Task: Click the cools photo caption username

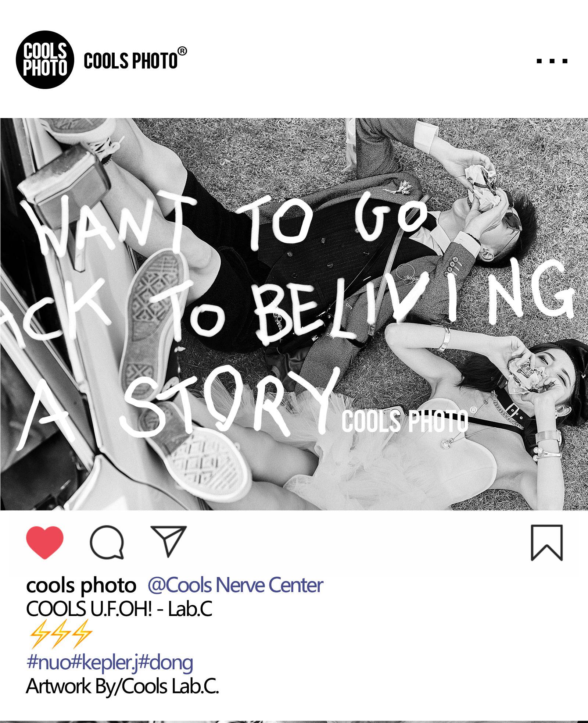Action: click(x=81, y=585)
